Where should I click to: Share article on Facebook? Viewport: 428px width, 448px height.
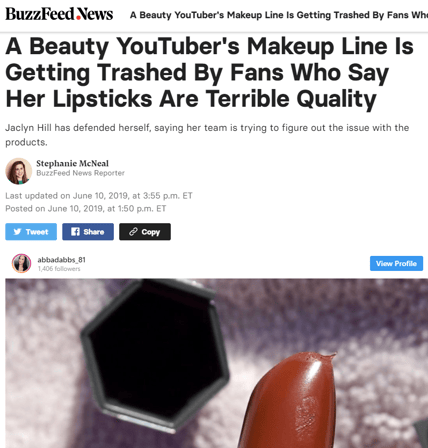coord(88,232)
